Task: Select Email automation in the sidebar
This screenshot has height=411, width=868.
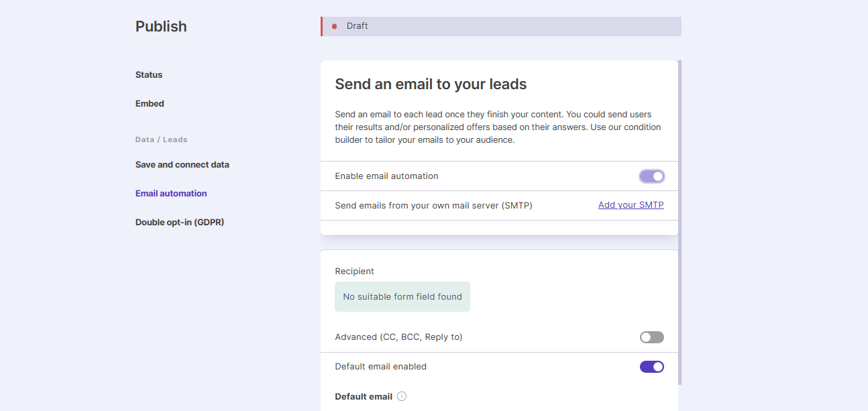Action: click(171, 193)
